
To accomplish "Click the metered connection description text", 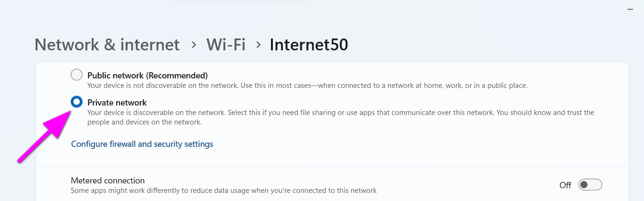I will point(224,191).
